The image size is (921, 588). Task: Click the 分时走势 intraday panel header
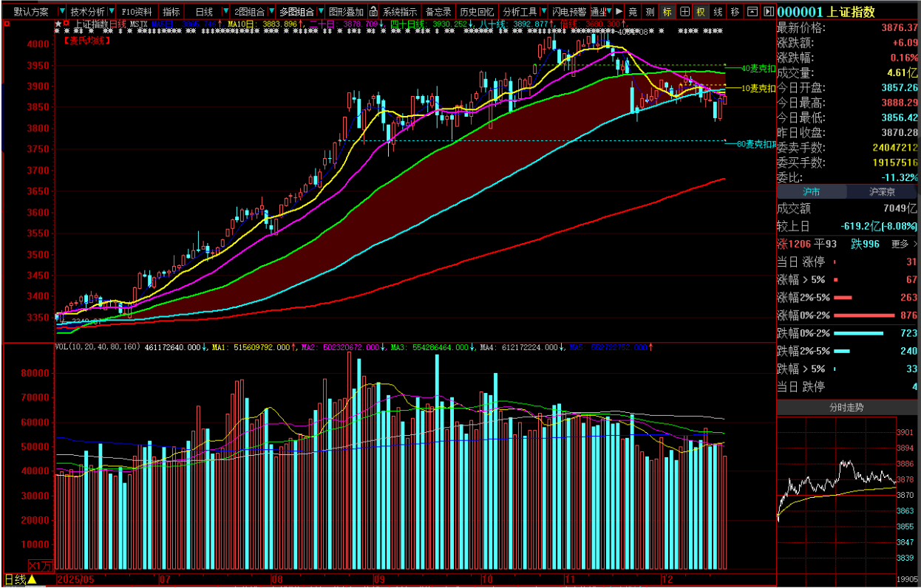tap(849, 407)
